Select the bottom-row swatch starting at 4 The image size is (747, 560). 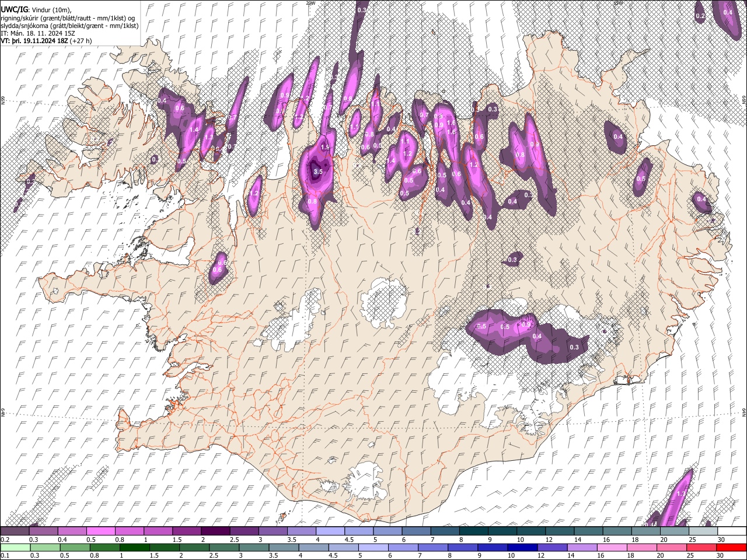pyautogui.click(x=314, y=547)
